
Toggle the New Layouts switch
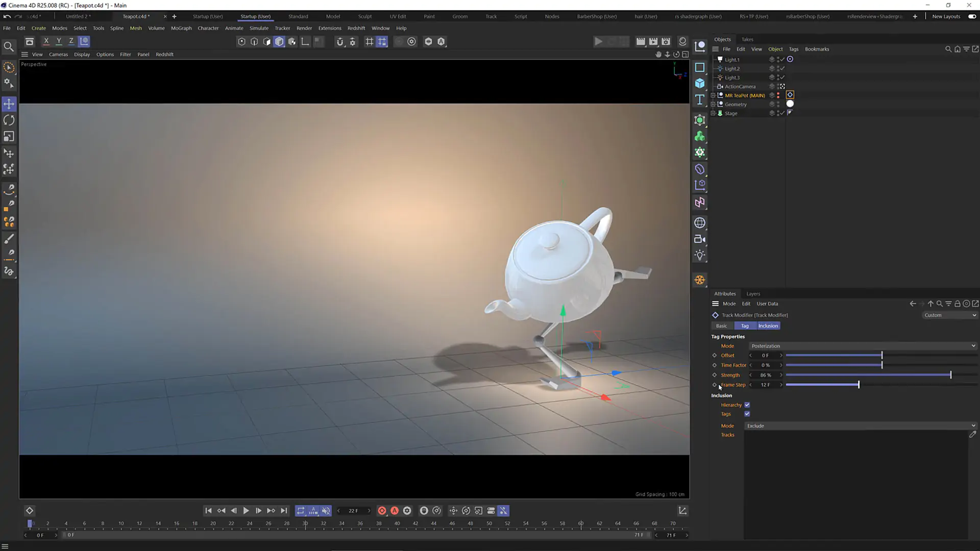click(972, 16)
